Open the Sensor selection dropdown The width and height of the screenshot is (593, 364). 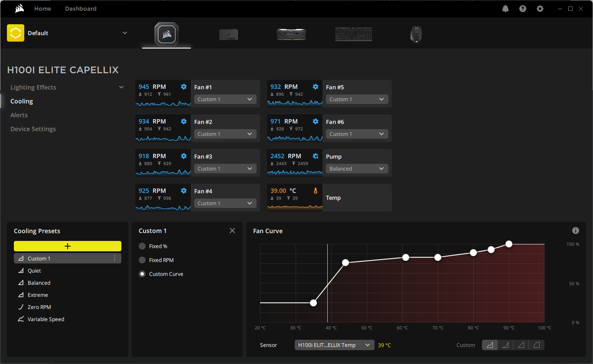pos(334,345)
